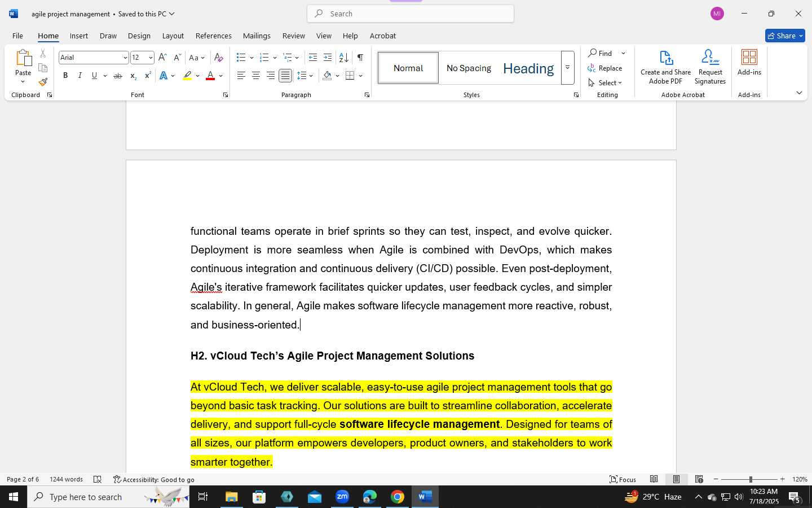Toggle Italic formatting
812x508 pixels.
[80, 76]
